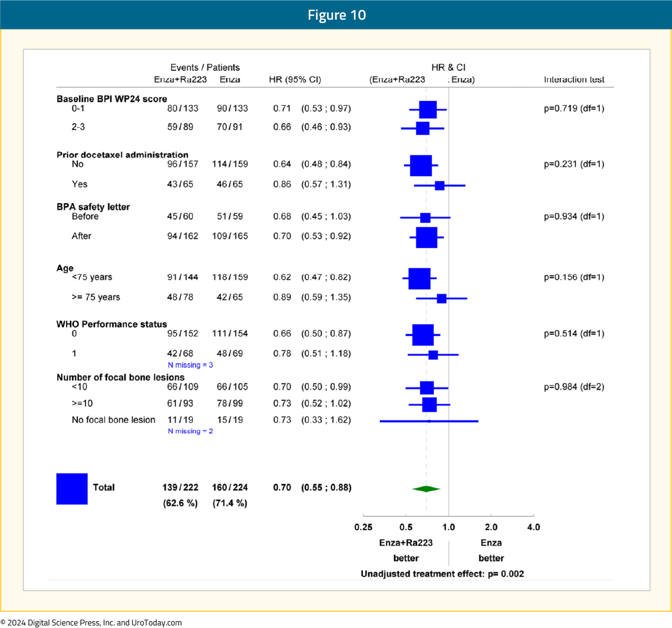Select the 'No focal bone lesion' row label

113,420
